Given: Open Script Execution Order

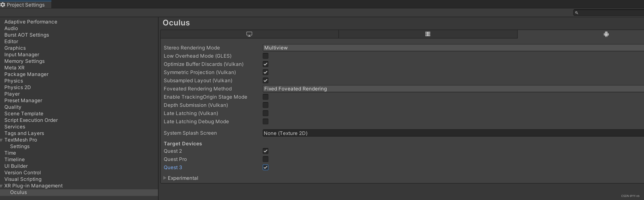Looking at the screenshot, I should click(x=31, y=120).
